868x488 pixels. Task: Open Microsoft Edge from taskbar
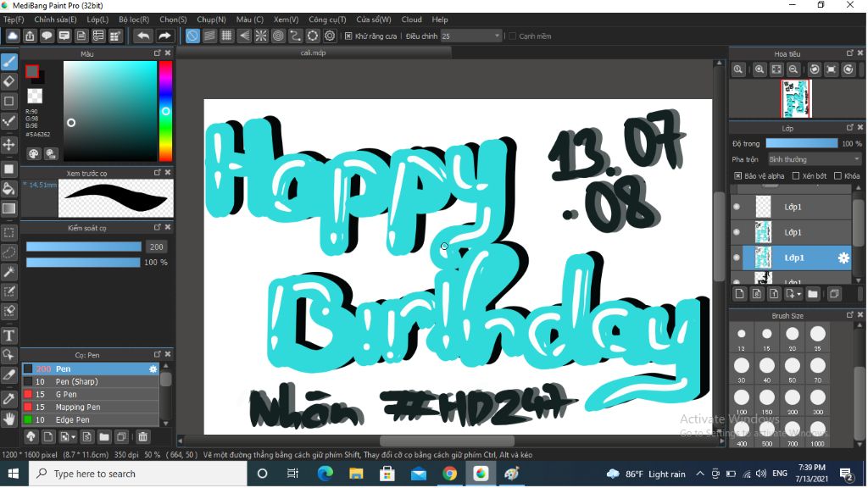coord(325,474)
